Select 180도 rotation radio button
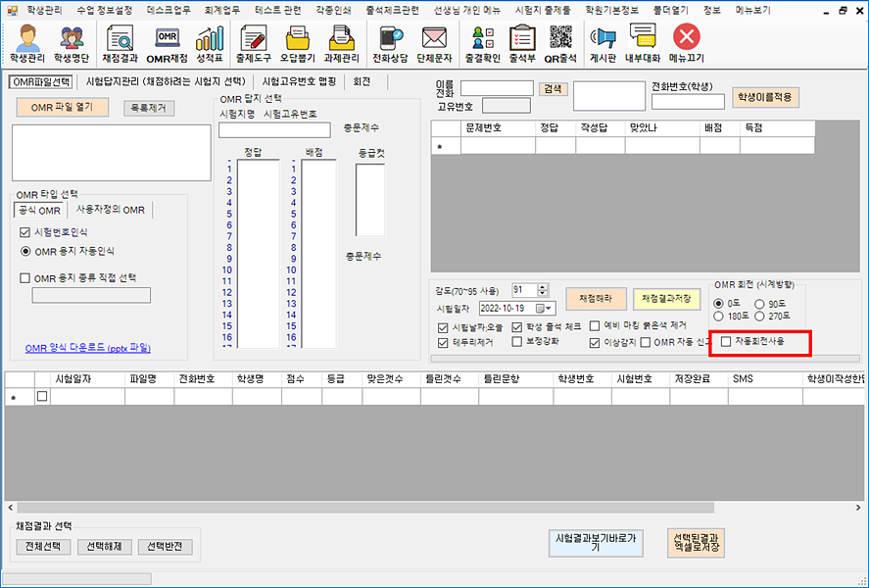The width and height of the screenshot is (869, 588). [719, 317]
